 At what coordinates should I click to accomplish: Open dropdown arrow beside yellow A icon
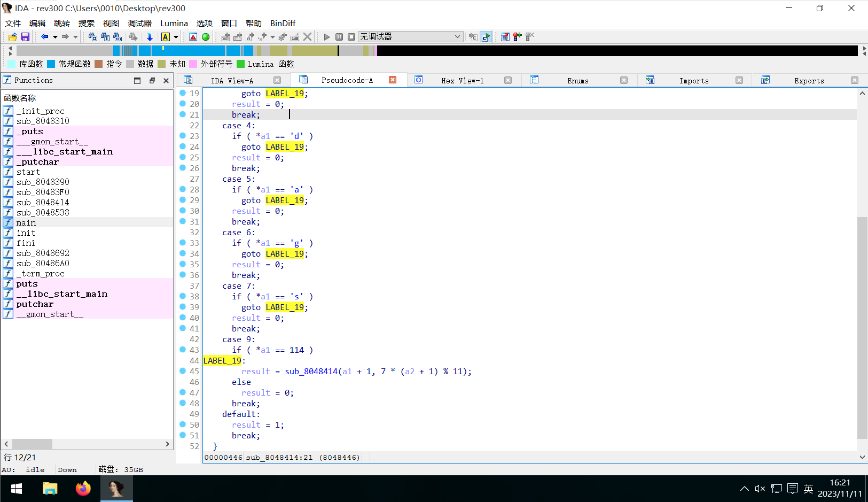pos(176,37)
